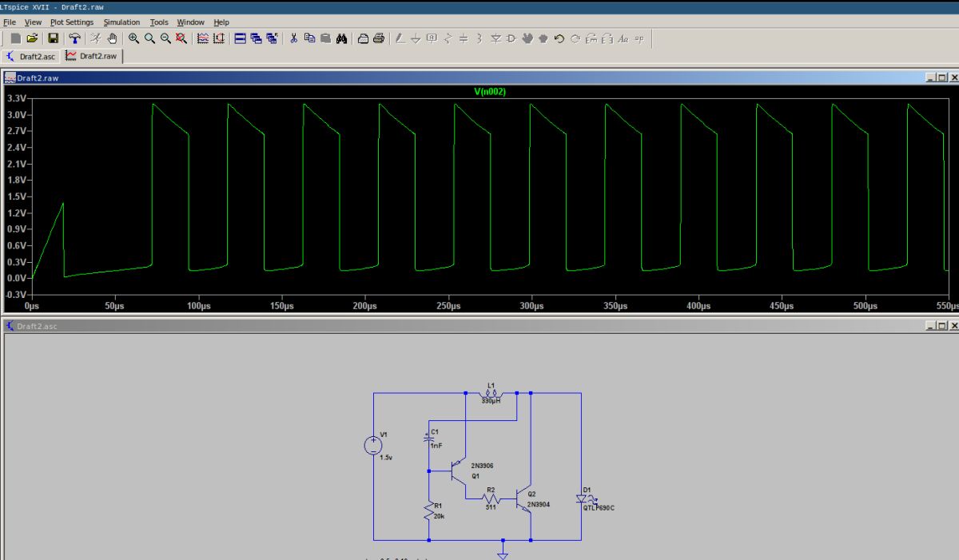Click the Paste clipboard icon

coord(326,38)
